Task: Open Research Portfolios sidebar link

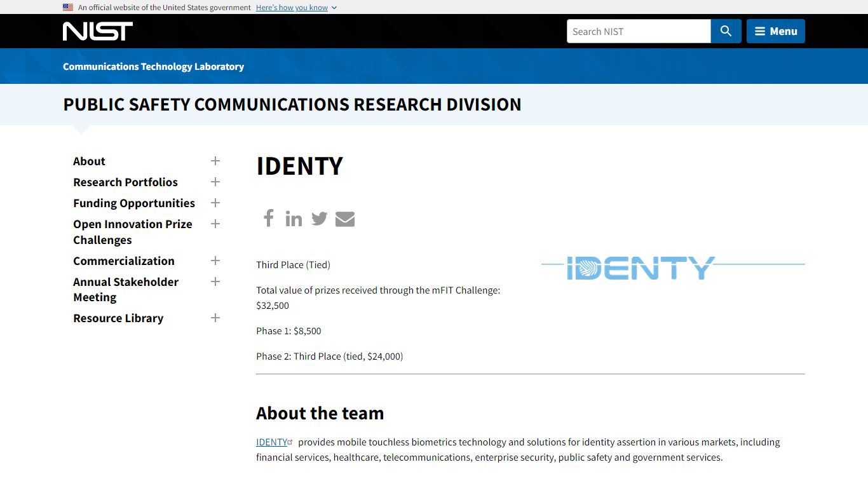Action: tap(125, 182)
